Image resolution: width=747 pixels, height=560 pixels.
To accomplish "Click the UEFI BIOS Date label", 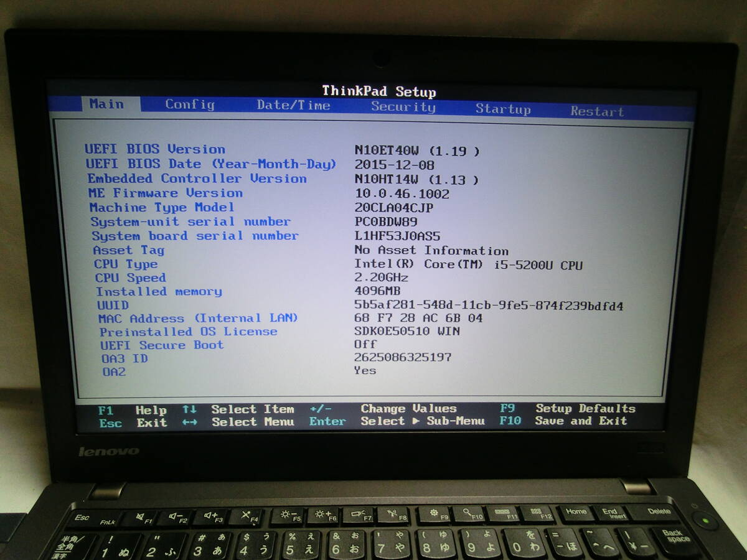I will (x=211, y=164).
